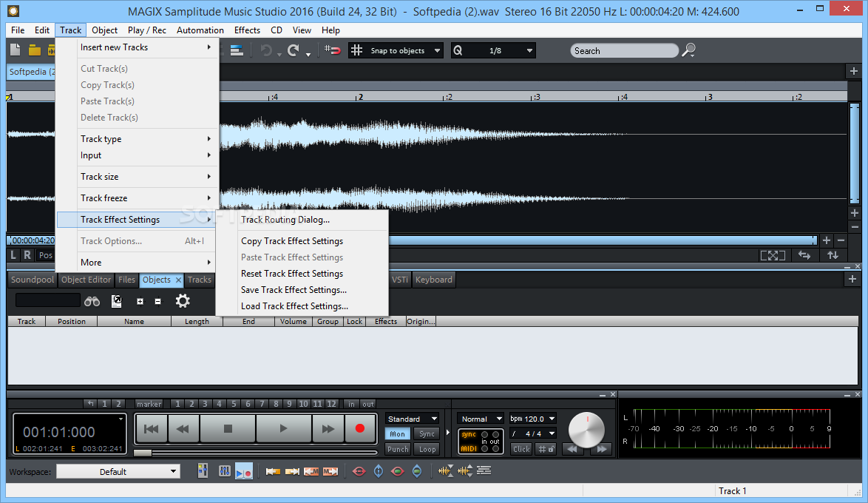Click the lines view icon in bottom toolbar
868x503 pixels.
(x=484, y=471)
